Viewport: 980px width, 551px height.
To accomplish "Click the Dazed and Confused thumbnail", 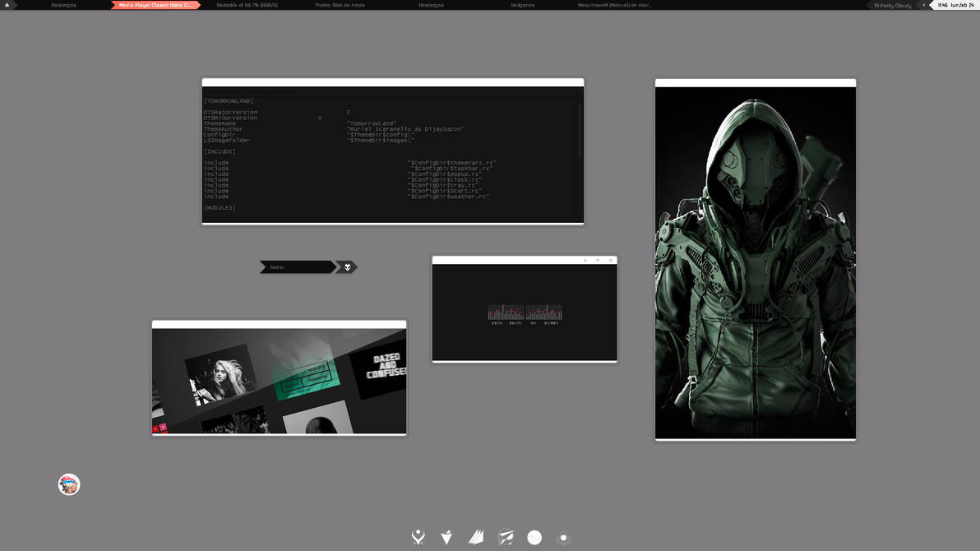I will pos(378,370).
